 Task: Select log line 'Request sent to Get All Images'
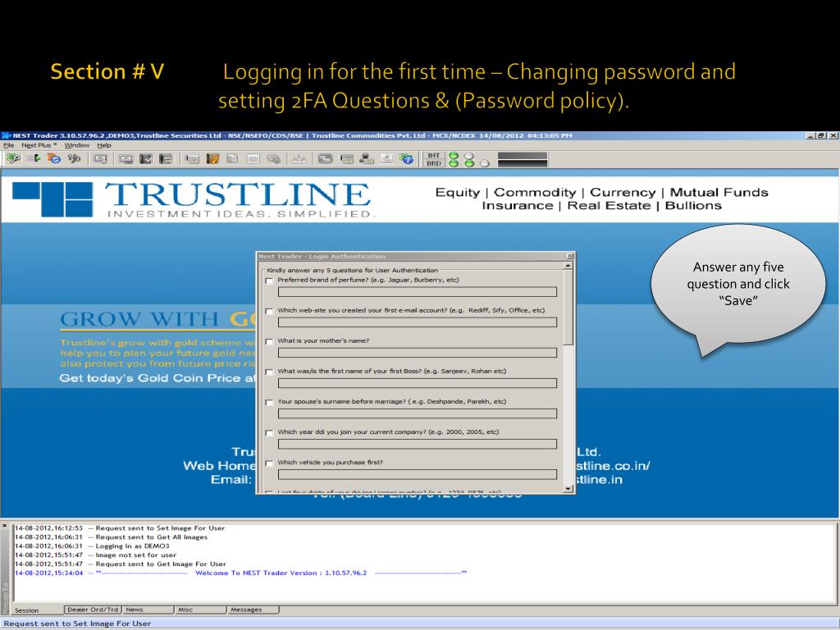point(112,537)
